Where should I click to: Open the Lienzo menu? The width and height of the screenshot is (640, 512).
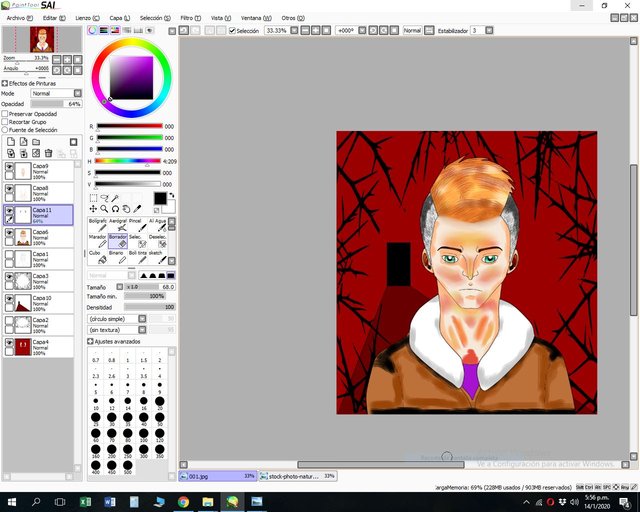[87, 18]
